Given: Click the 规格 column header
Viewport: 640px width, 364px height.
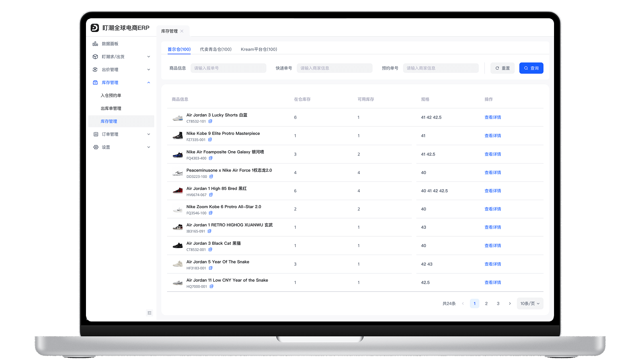Looking at the screenshot, I should coord(425,99).
